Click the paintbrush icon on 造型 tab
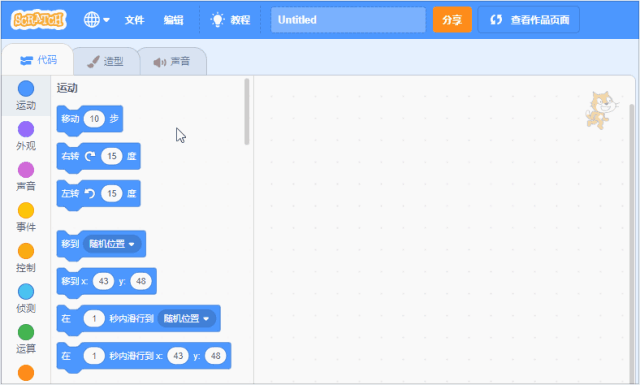 click(x=93, y=62)
